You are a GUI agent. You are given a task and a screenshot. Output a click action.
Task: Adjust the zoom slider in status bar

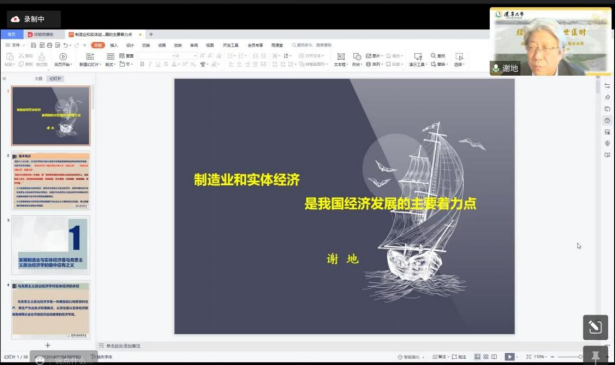pyautogui.click(x=569, y=357)
